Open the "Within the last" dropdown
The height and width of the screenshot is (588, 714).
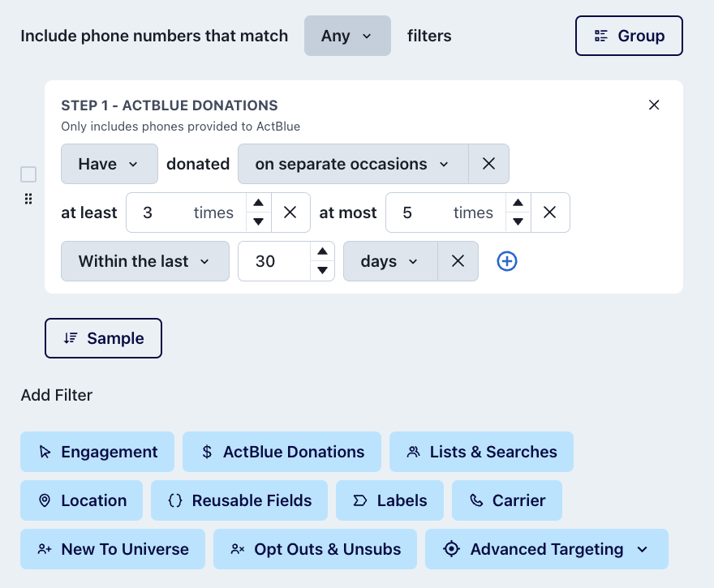tap(144, 261)
